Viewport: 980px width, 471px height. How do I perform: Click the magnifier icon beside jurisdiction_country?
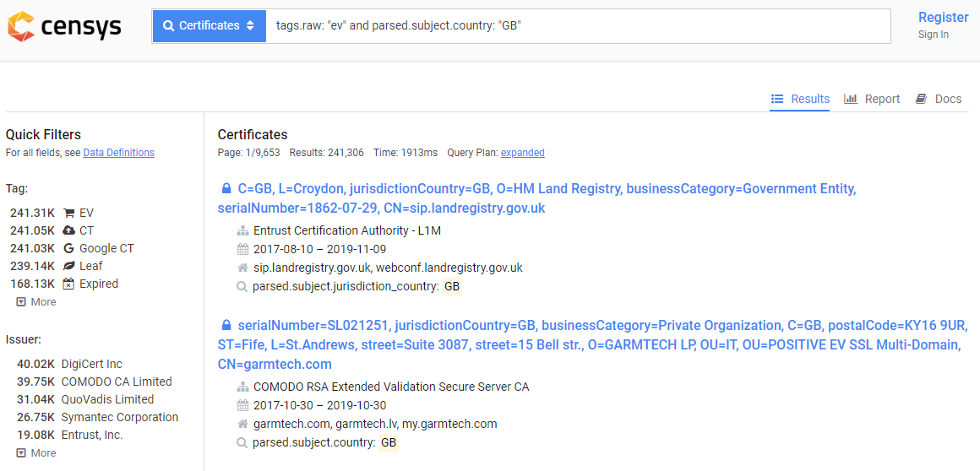coord(242,287)
